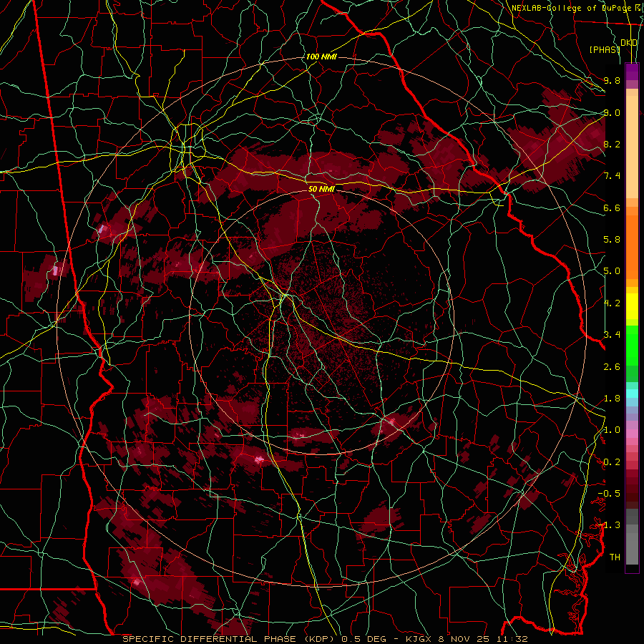The width and height of the screenshot is (644, 644).
Task: Click the pink band of color bar
Action: coord(632,434)
